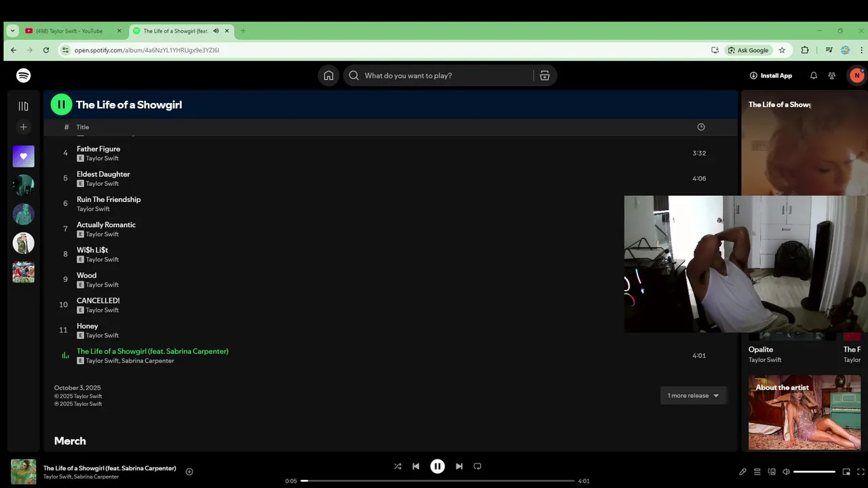
Task: Mute the Spotify tab audio icon
Action: click(x=216, y=30)
